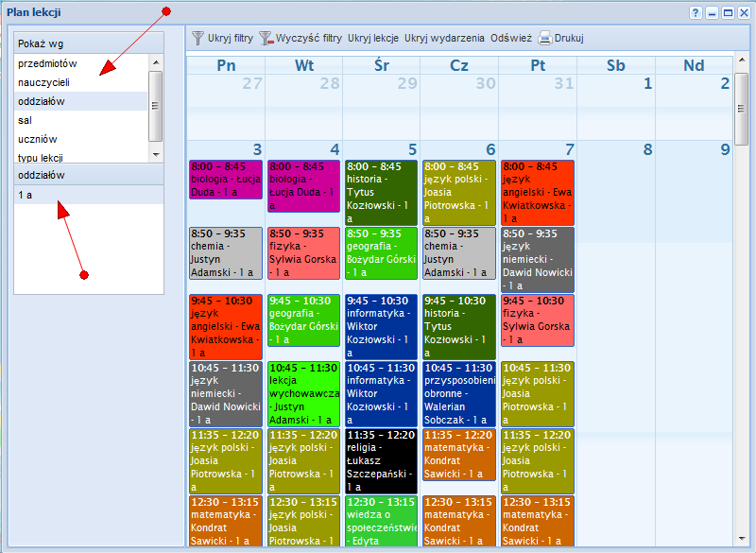Viewport: 756px width, 553px height.
Task: Minimize the Plan lekcji window
Action: click(x=712, y=12)
